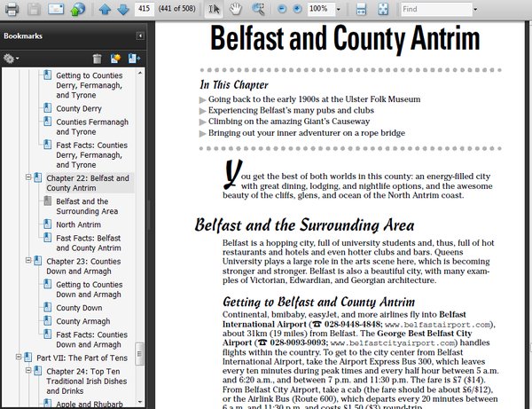Click the Email envelope icon
This screenshot has width=532, height=409.
pyautogui.click(x=56, y=9)
